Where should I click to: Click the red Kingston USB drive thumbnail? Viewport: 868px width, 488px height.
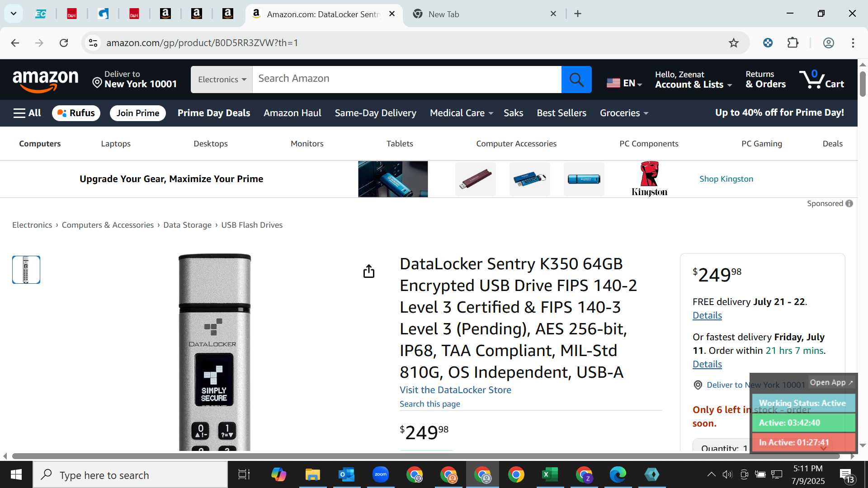pyautogui.click(x=475, y=179)
